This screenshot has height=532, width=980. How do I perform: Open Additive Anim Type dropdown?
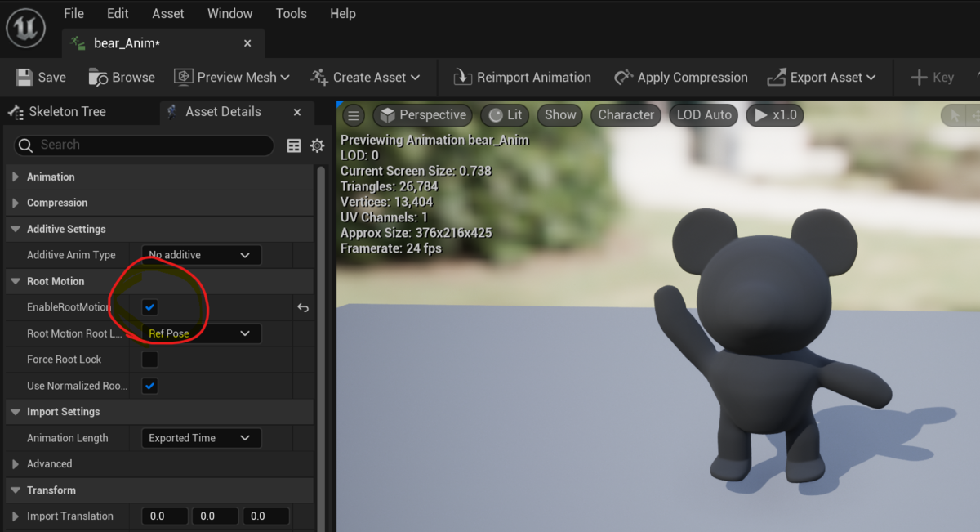click(201, 255)
